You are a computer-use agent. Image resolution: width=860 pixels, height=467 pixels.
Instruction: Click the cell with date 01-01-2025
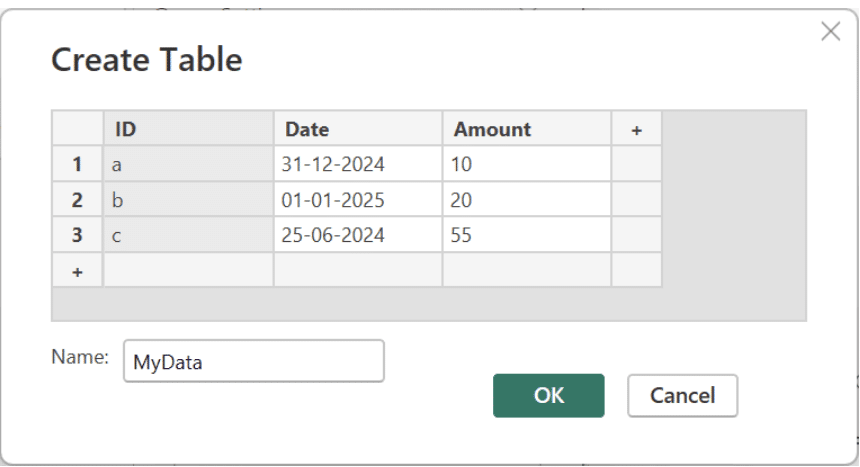tap(358, 200)
